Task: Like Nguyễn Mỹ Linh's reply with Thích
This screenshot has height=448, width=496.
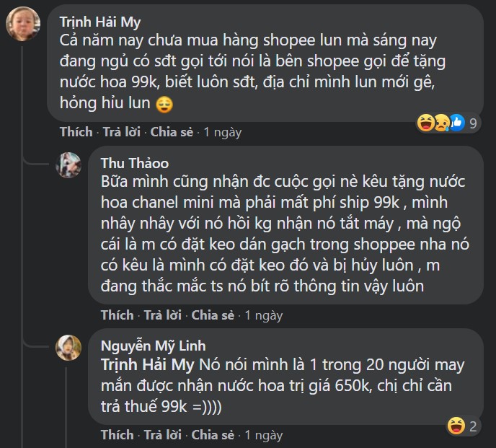Action: 118,435
